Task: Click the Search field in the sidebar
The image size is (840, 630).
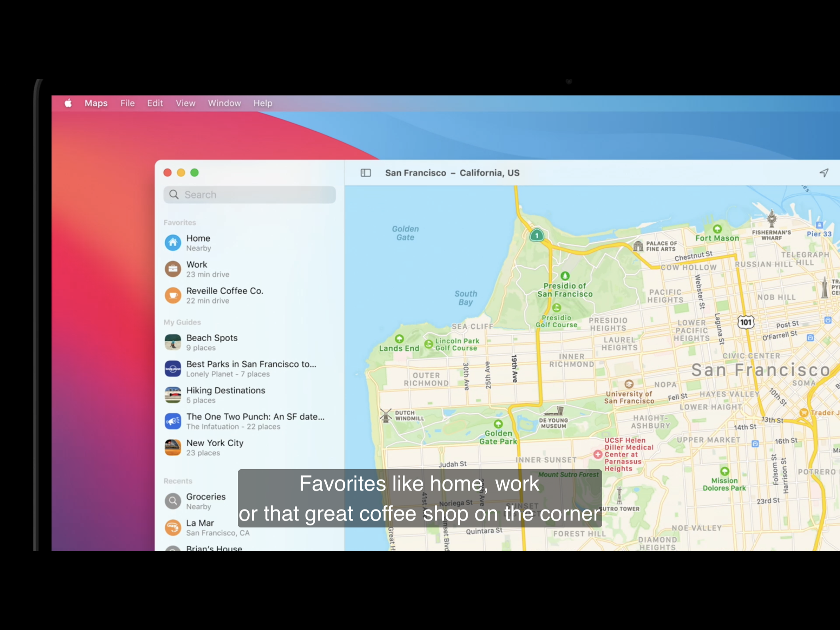Action: (249, 194)
